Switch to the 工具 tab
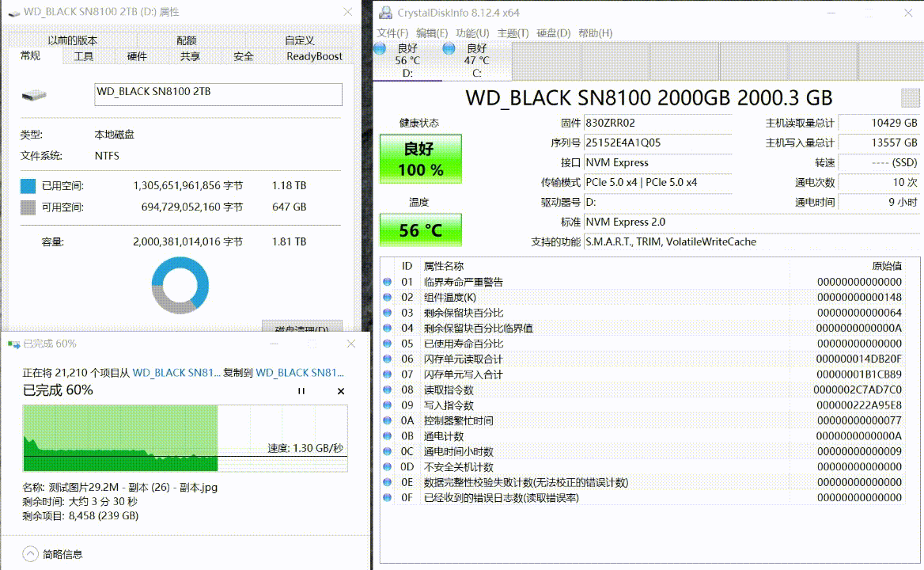This screenshot has width=924, height=570. coord(84,56)
